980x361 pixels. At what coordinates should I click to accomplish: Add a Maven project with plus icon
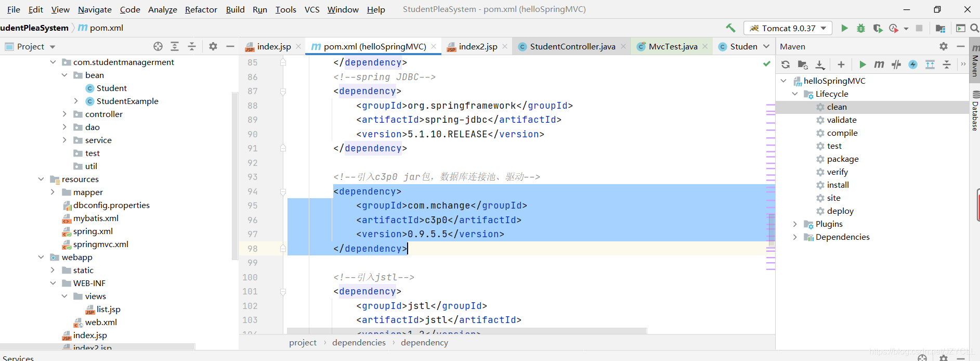tap(841, 65)
